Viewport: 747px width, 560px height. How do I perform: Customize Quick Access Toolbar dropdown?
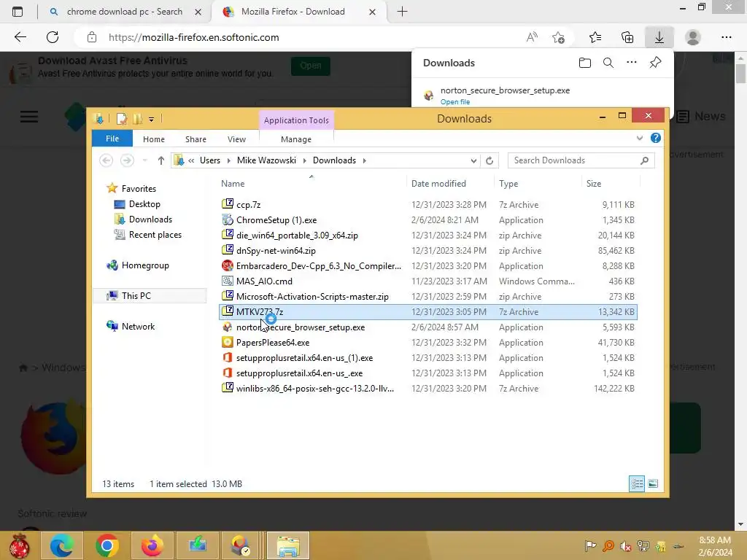click(x=152, y=119)
